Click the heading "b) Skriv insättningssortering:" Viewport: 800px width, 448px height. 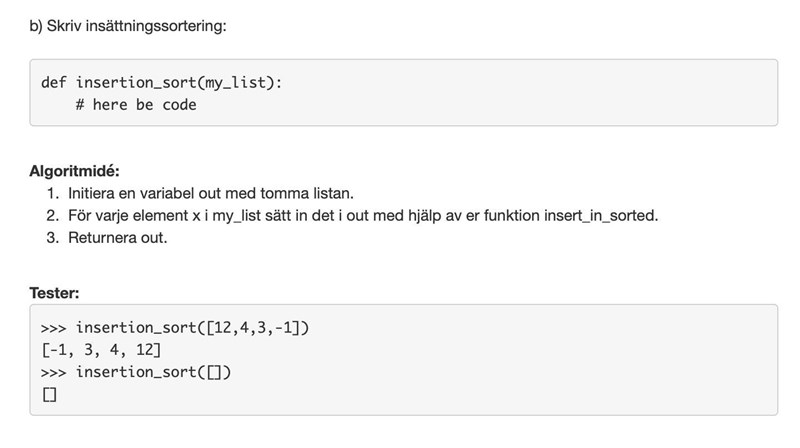(x=128, y=23)
